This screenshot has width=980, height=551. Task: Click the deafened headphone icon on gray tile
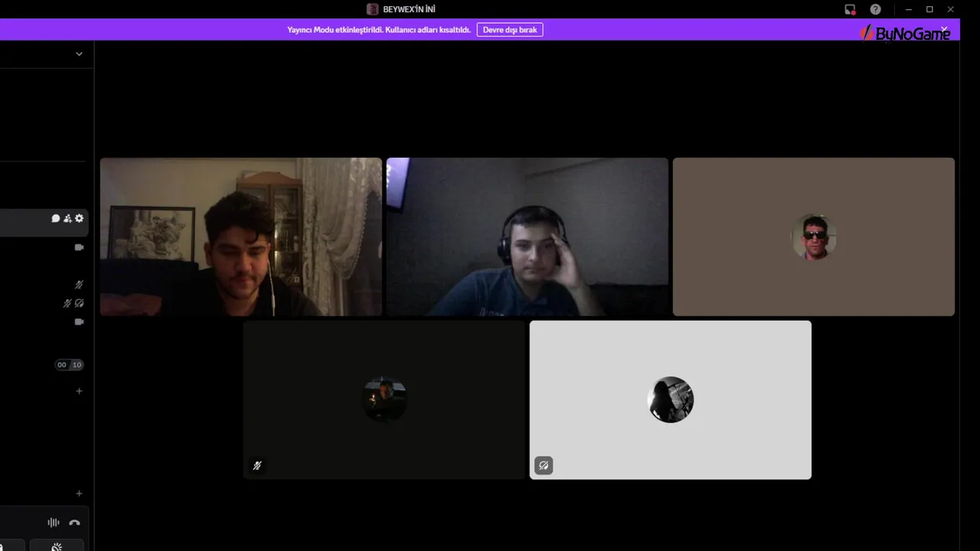(544, 465)
